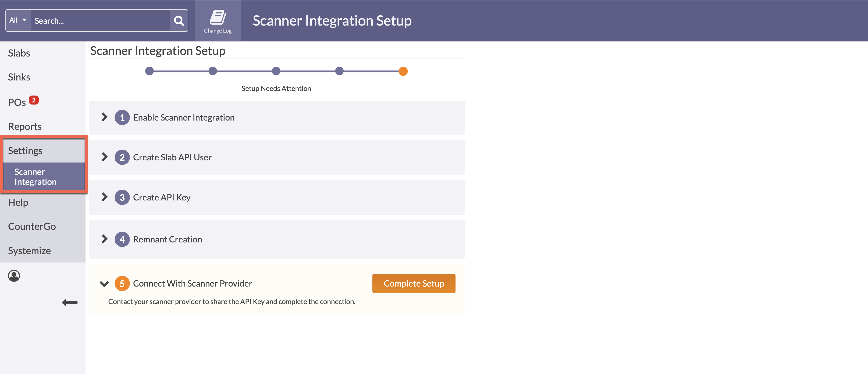
Task: Click the POs notification badge
Action: click(x=34, y=100)
